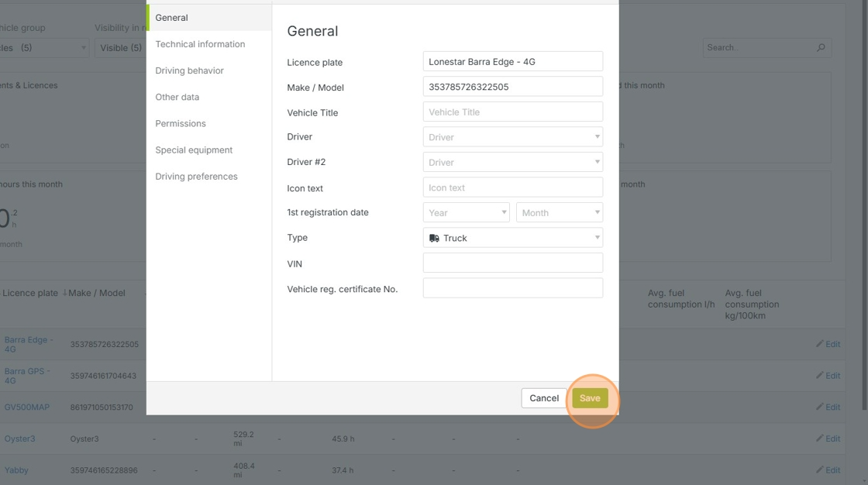Open the vehicle Type dropdown
The width and height of the screenshot is (868, 485).
512,238
